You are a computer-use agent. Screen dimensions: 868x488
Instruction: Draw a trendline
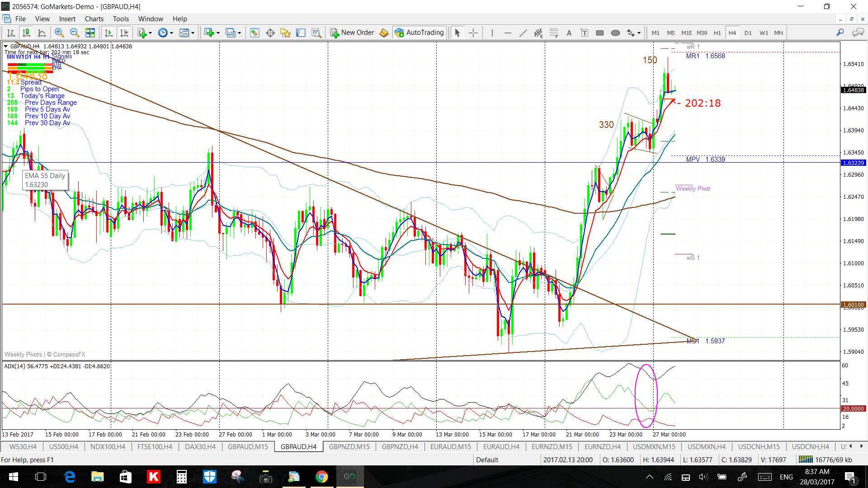(x=523, y=33)
